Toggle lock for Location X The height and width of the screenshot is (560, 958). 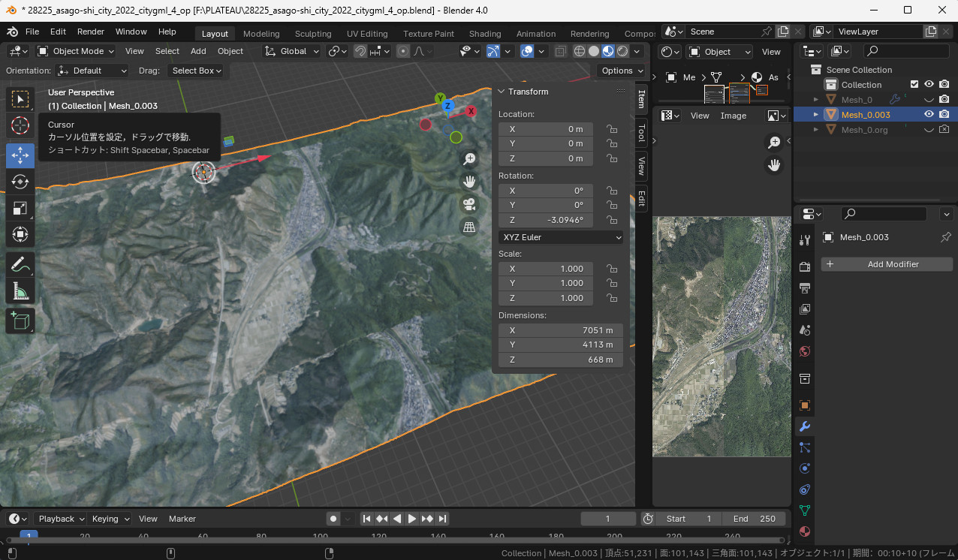point(612,129)
